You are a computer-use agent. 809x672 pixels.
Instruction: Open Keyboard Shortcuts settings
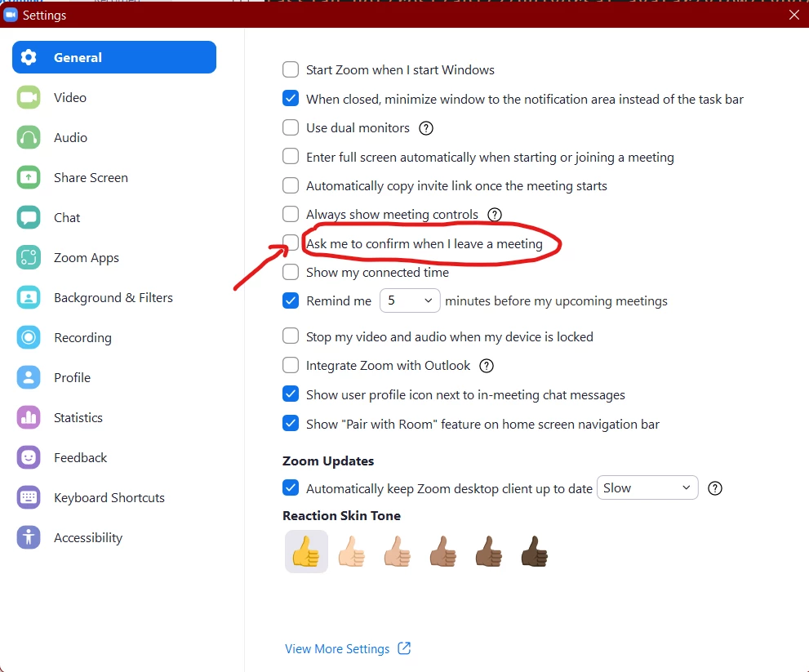[x=114, y=497]
